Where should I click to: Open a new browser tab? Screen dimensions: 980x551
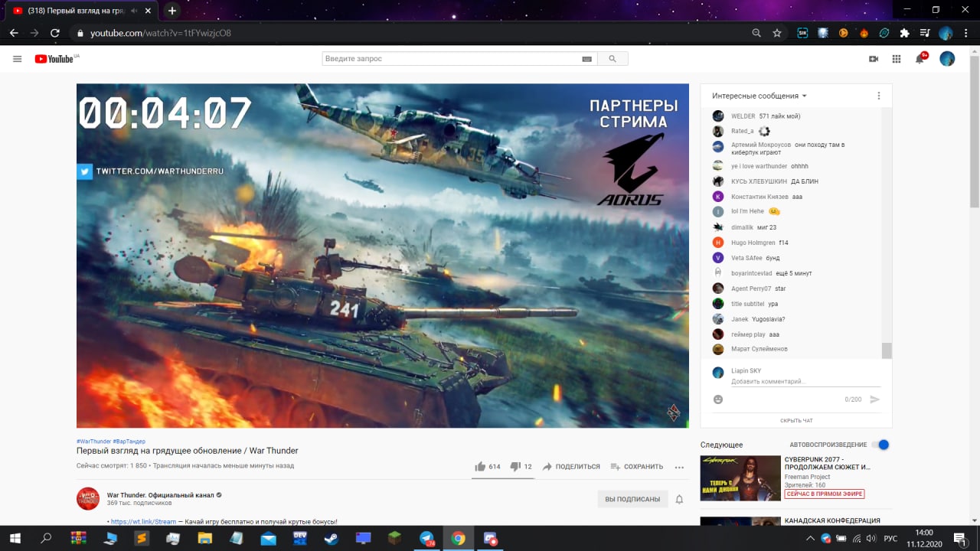(172, 11)
